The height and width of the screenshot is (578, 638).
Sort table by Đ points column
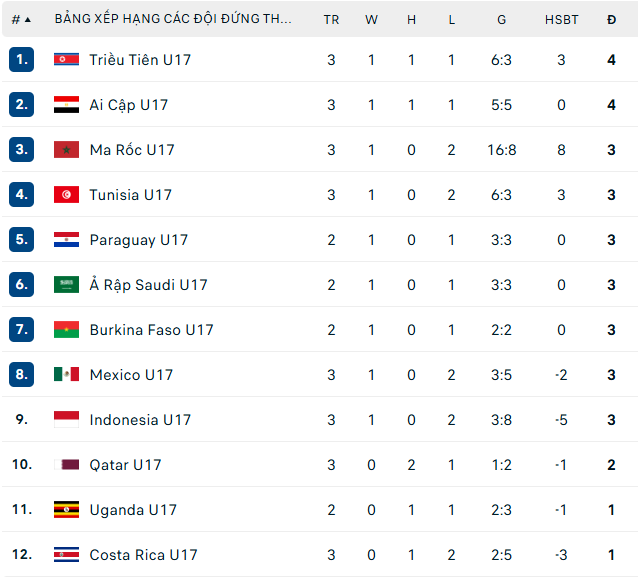click(611, 19)
